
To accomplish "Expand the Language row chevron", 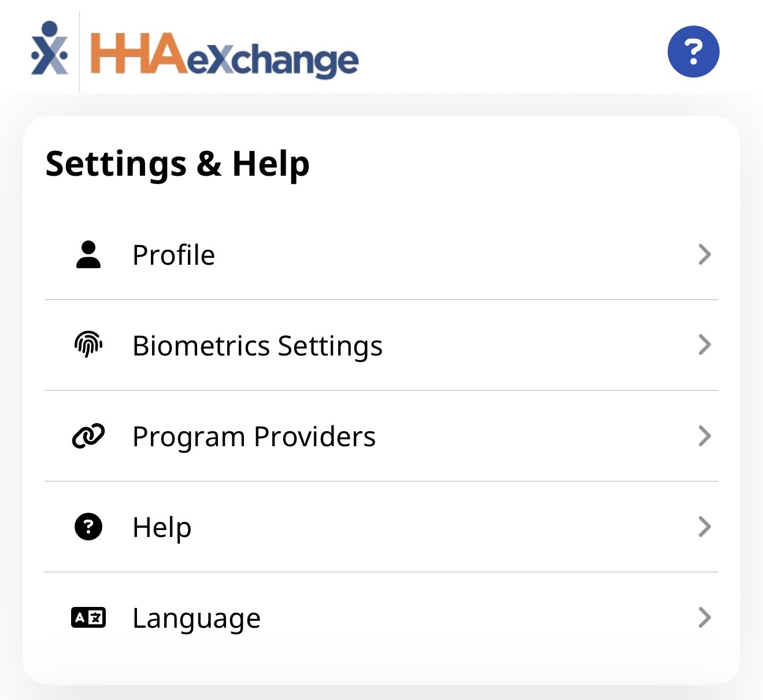I will pos(704,617).
